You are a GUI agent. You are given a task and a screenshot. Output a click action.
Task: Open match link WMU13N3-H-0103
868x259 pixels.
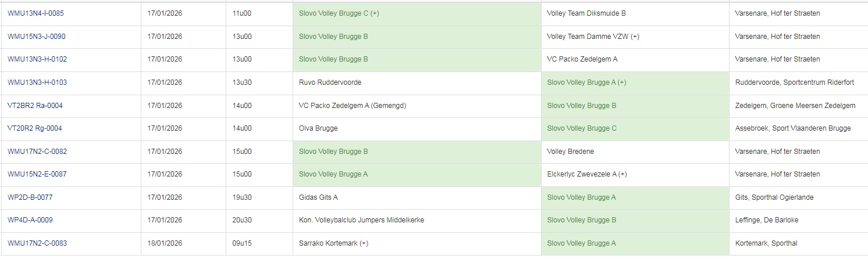pos(37,82)
